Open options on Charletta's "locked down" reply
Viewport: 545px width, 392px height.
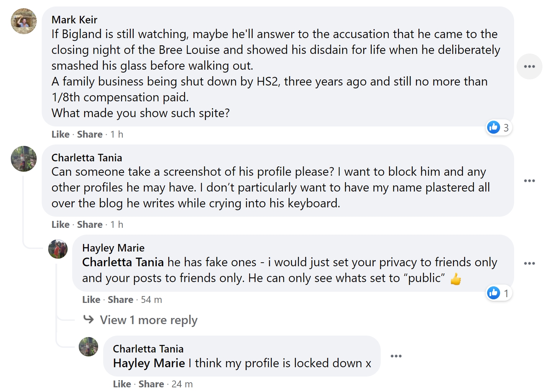[x=396, y=356]
